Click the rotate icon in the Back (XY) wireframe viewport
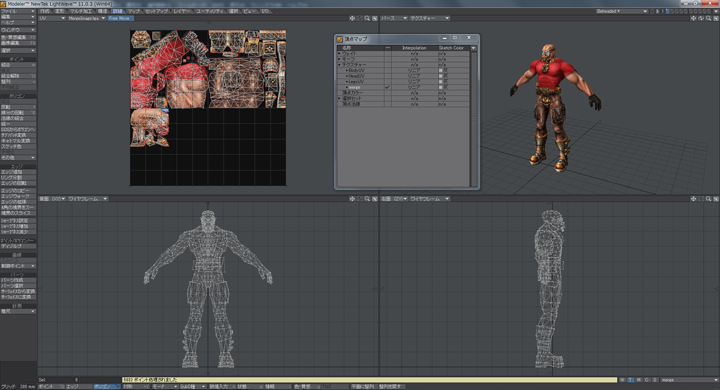 [x=360, y=199]
